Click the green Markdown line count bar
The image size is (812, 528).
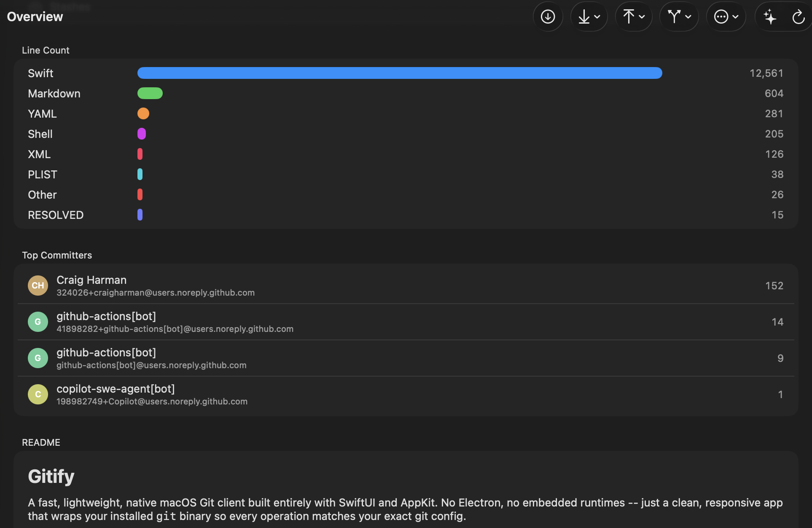pyautogui.click(x=150, y=93)
